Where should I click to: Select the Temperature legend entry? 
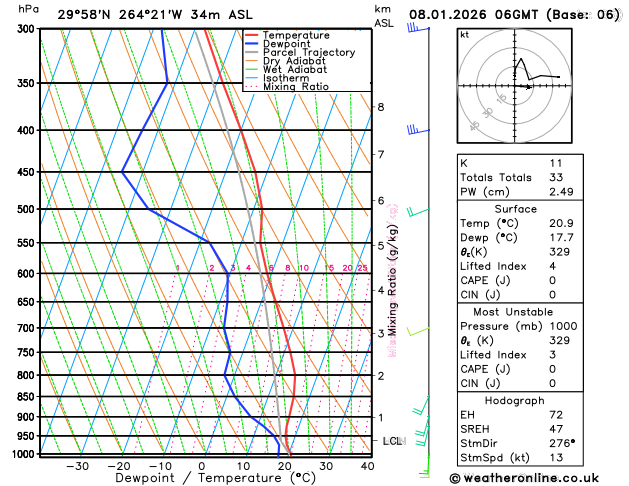296,35
